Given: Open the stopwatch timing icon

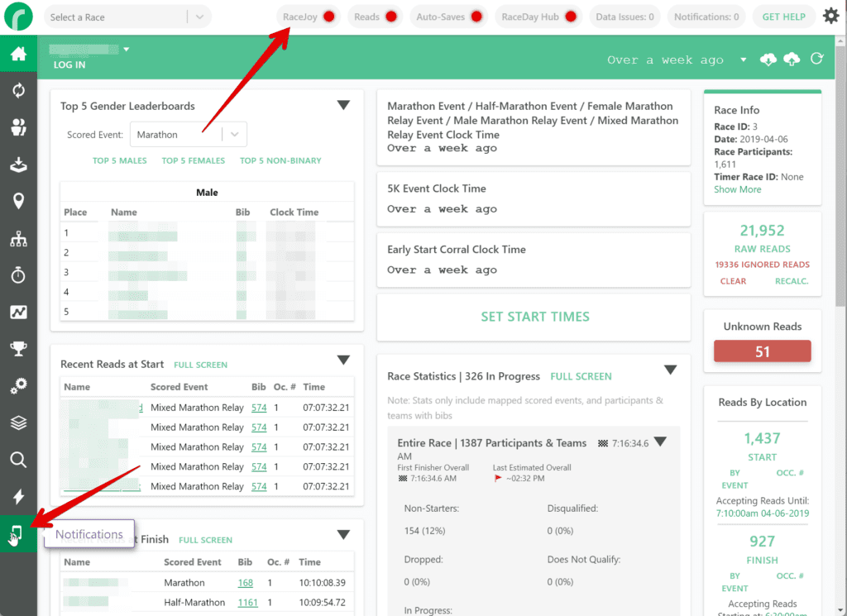Looking at the screenshot, I should pos(18,275).
